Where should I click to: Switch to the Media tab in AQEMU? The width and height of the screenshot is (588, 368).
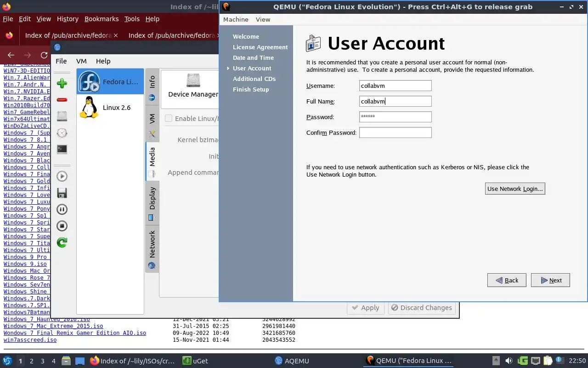tap(152, 161)
